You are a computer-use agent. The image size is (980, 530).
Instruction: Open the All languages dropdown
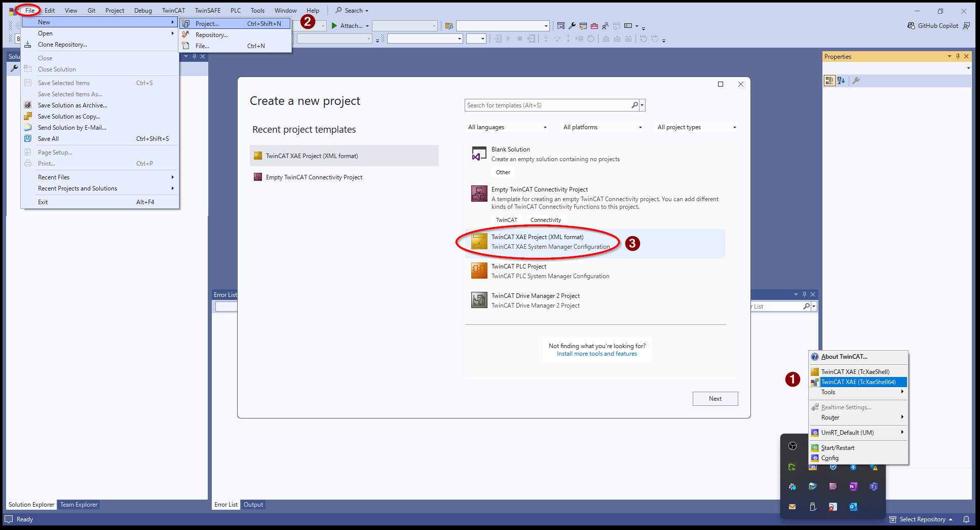pyautogui.click(x=507, y=127)
